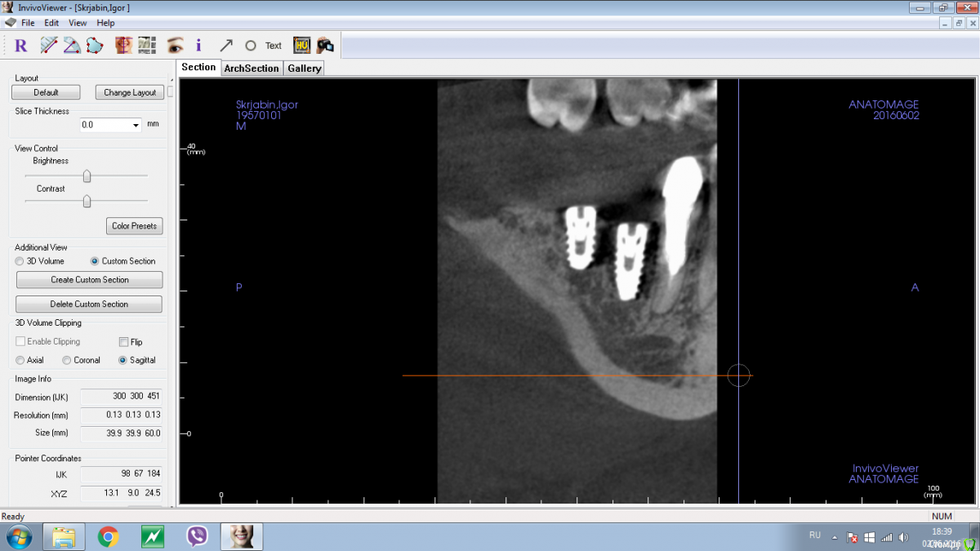The height and width of the screenshot is (551, 980).
Task: Enable the Flip checkbox
Action: click(x=124, y=342)
